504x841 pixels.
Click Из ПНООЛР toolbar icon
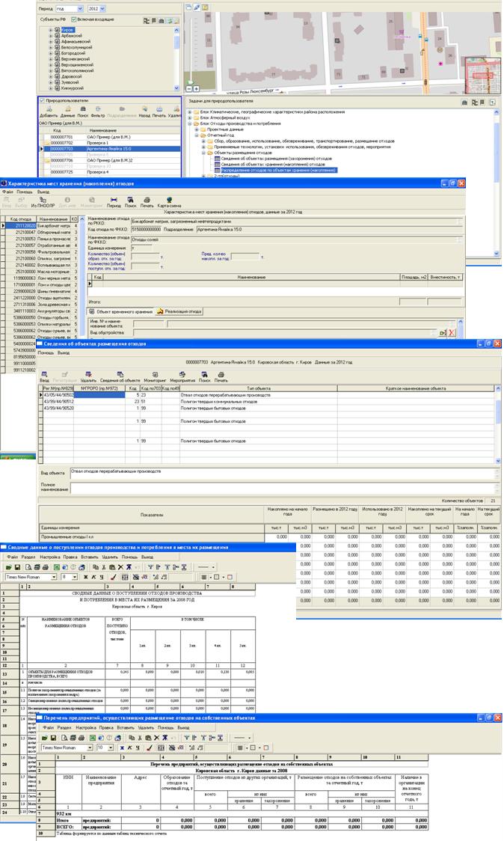tap(40, 201)
